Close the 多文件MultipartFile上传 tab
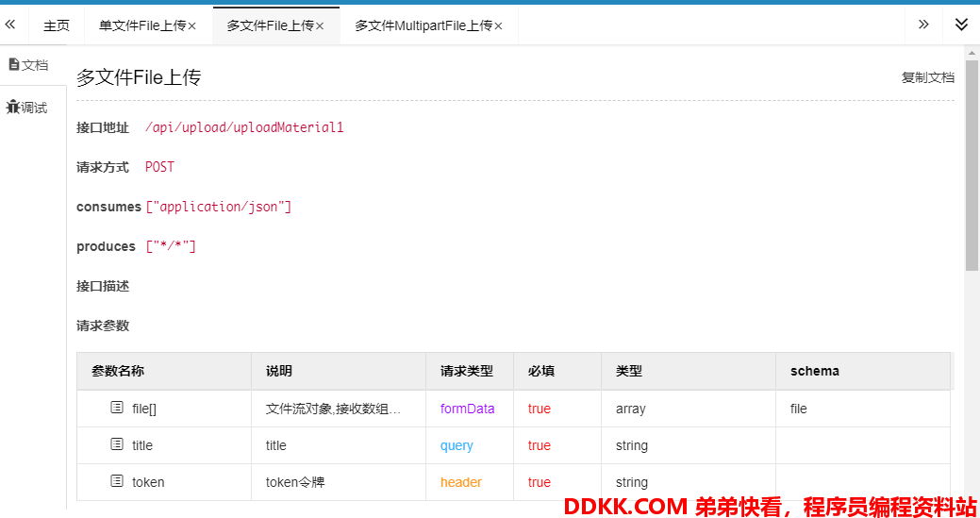This screenshot has width=980, height=518. pyautogui.click(x=498, y=26)
